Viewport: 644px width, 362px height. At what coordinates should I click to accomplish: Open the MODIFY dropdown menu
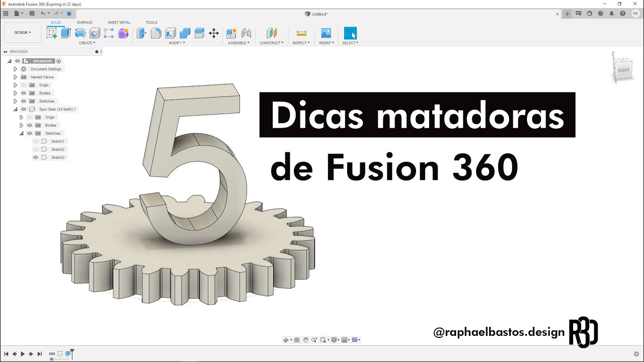tap(177, 43)
